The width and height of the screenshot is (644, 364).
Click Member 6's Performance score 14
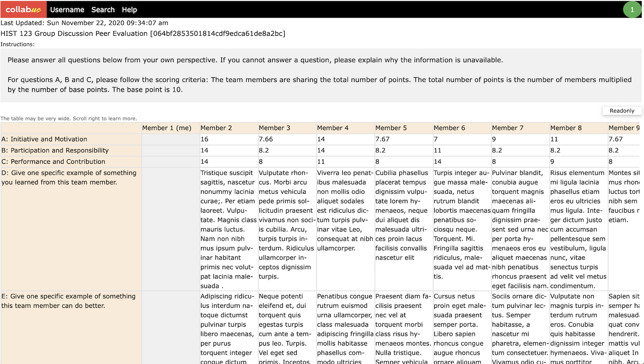pos(462,162)
